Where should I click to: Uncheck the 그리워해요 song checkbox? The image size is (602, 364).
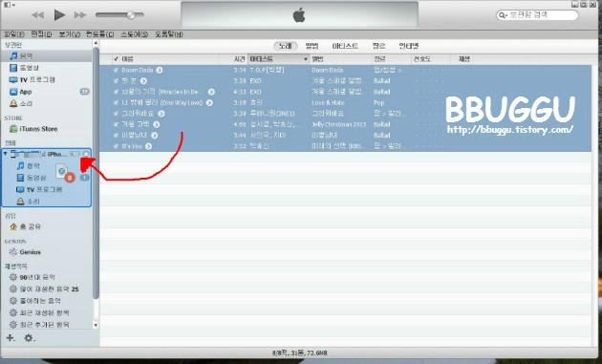coord(116,114)
